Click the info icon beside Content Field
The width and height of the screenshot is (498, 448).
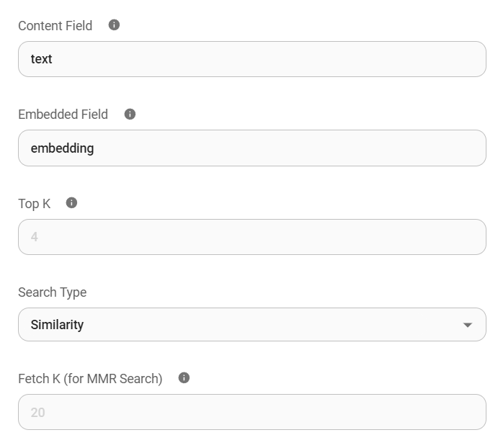(x=114, y=25)
